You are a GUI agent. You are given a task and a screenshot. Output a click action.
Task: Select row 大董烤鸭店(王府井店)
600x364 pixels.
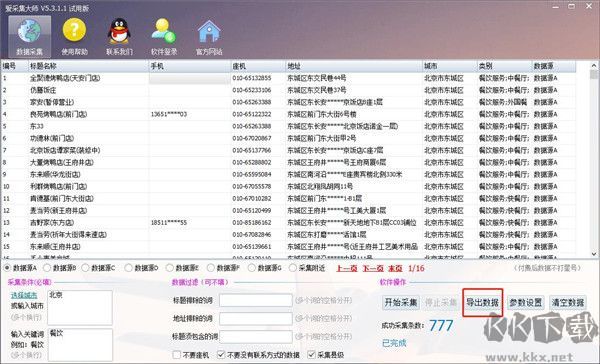pyautogui.click(x=289, y=162)
